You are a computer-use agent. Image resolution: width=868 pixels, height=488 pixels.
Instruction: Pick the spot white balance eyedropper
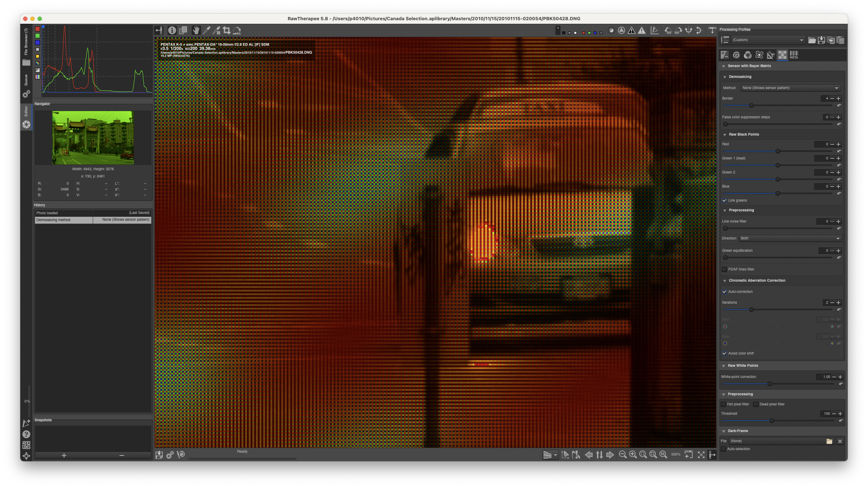pyautogui.click(x=206, y=30)
